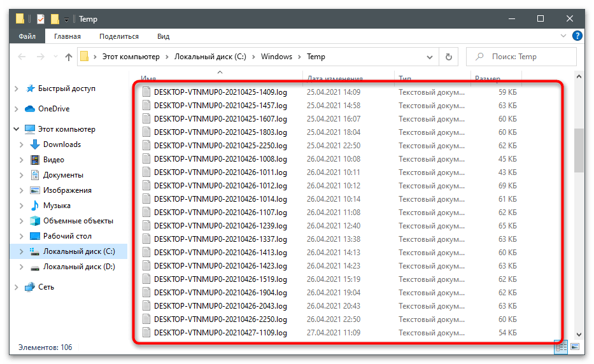Open Изображения in the navigation pane
594x364 pixels.
(x=67, y=190)
